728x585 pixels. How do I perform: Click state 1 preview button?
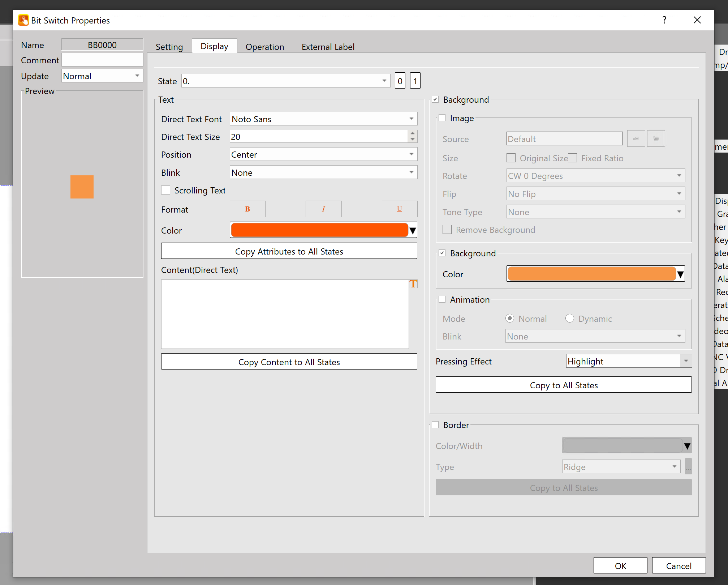point(415,81)
